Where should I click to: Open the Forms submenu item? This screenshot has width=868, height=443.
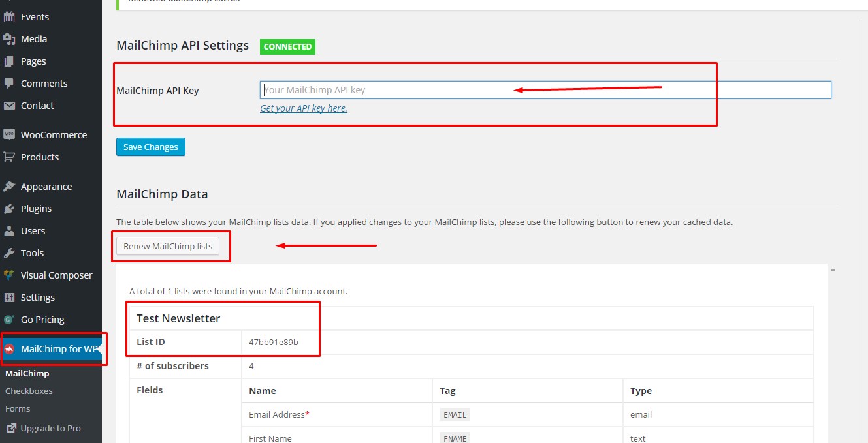(18, 408)
